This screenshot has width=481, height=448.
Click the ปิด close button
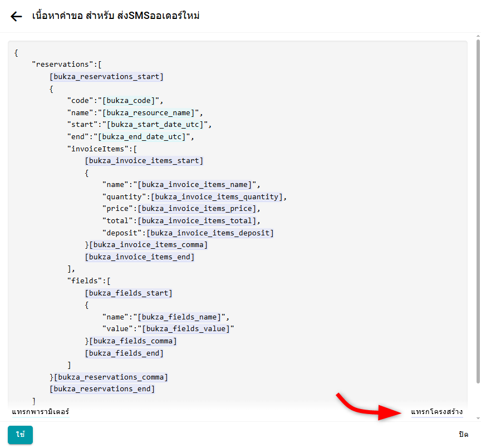point(463,435)
